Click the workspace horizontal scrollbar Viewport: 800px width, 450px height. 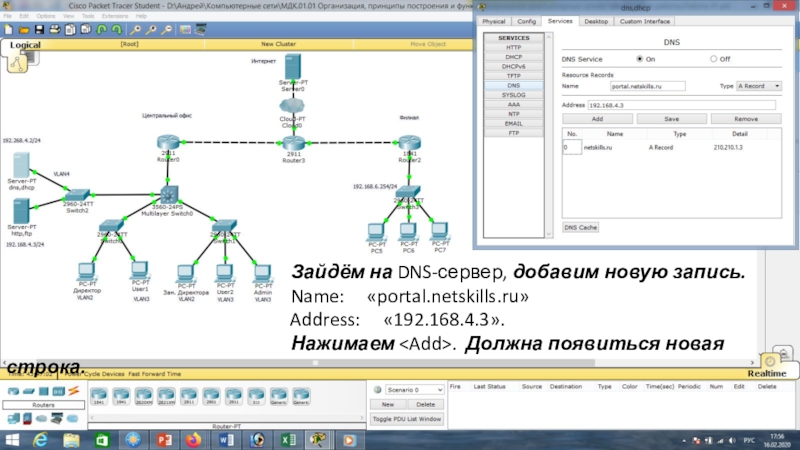coord(378,363)
